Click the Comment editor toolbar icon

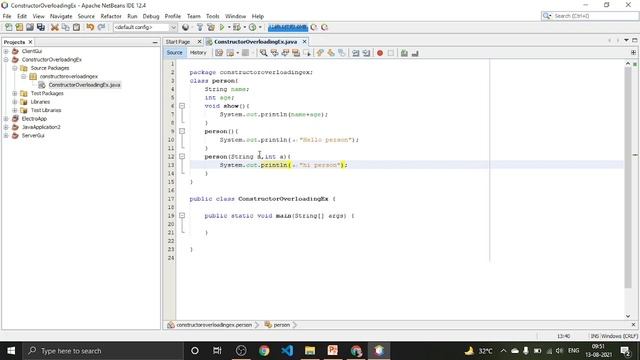coord(404,53)
